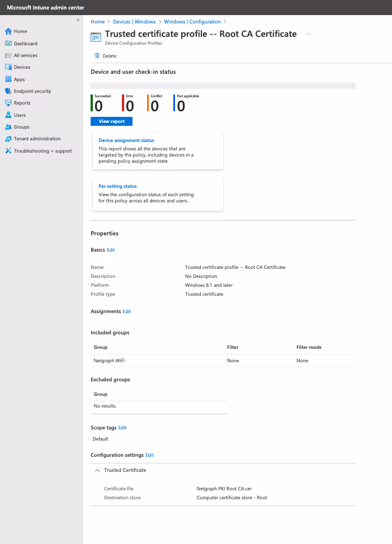Open the Apps grid icon
Viewport: 392px width, 544px height.
point(8,79)
